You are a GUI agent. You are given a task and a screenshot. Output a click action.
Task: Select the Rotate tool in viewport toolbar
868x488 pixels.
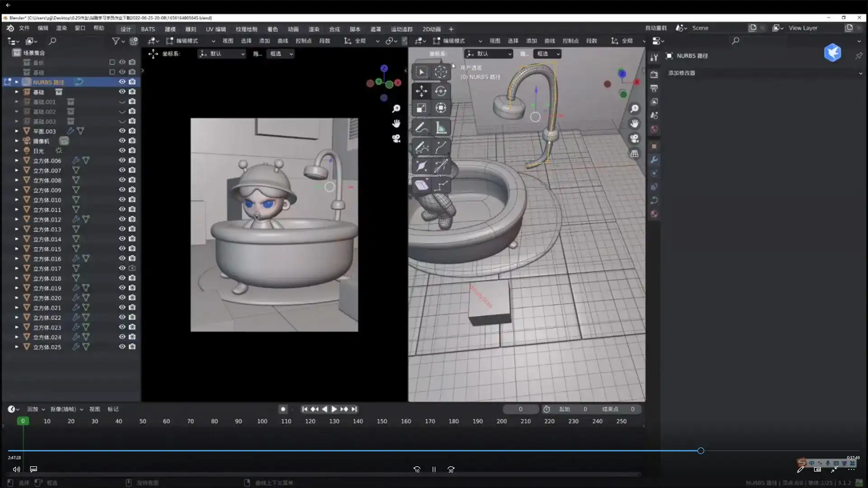point(441,91)
